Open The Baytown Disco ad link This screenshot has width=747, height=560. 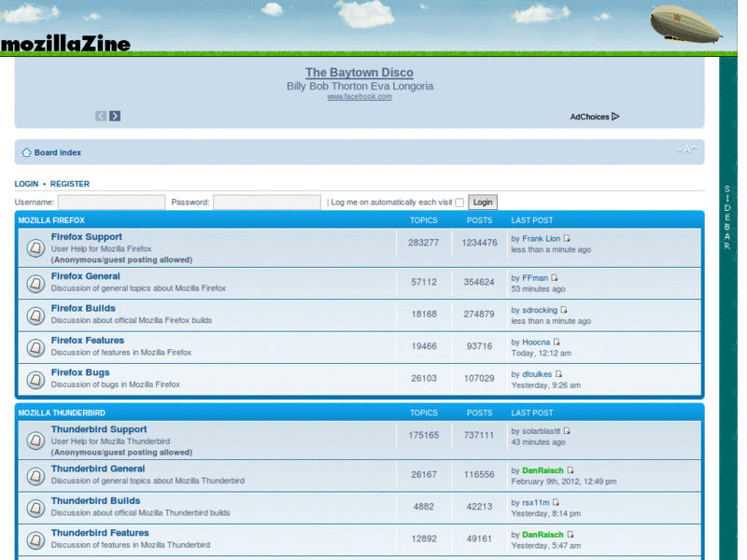tap(359, 73)
